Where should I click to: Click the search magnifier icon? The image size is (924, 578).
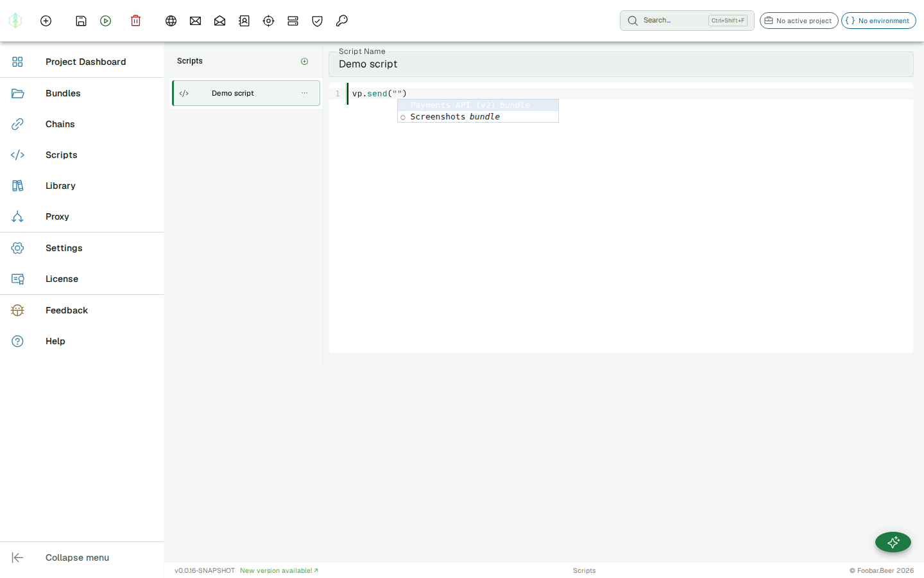tap(633, 21)
